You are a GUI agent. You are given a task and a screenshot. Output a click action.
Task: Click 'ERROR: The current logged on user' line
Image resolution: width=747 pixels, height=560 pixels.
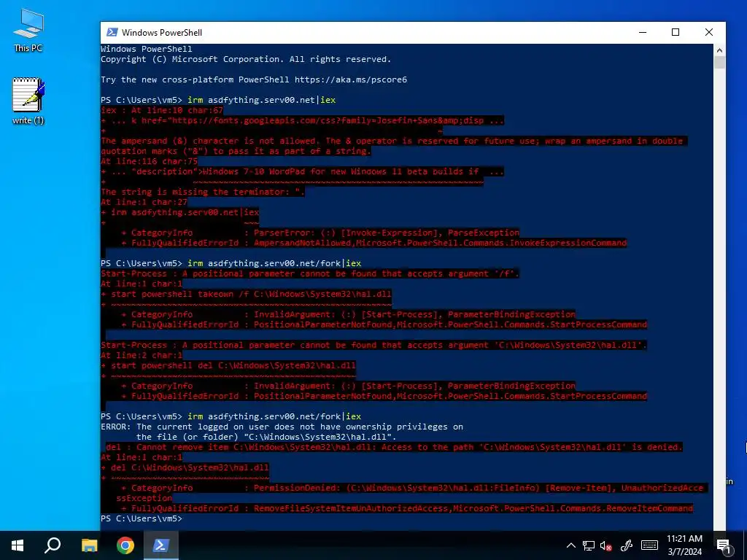pos(282,427)
